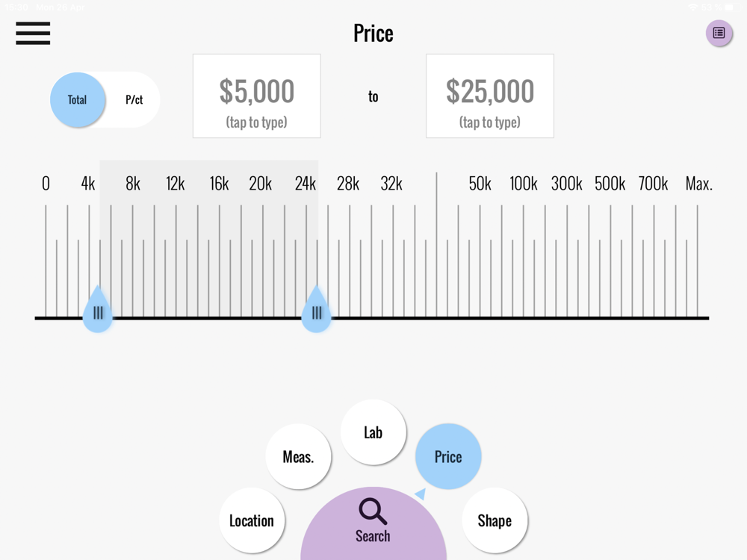Click the 50k mark on the scale
The width and height of the screenshot is (747, 560).
[480, 184]
